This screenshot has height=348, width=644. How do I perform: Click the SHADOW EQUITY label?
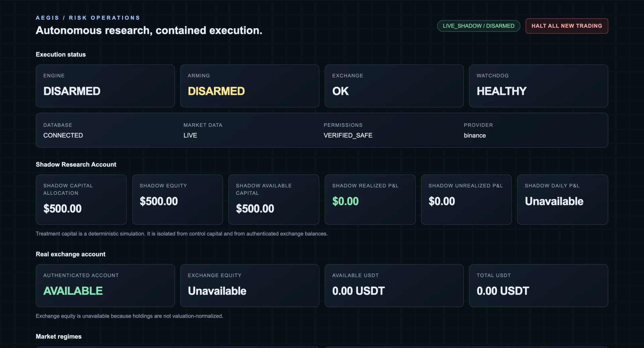pos(163,186)
